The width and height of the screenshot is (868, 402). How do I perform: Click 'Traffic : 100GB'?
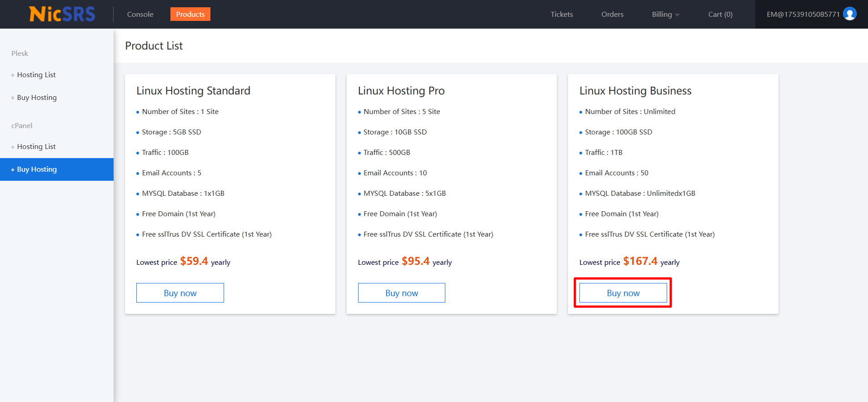pyautogui.click(x=165, y=153)
